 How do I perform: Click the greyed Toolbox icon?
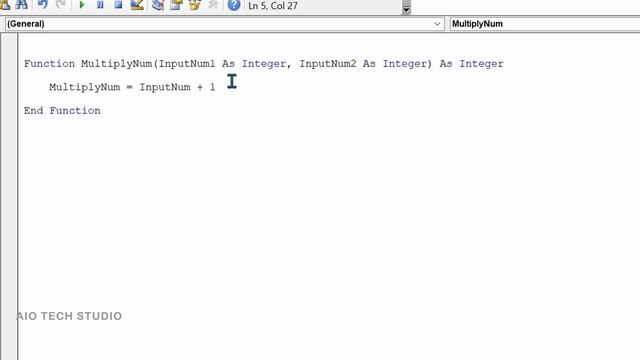(213, 5)
